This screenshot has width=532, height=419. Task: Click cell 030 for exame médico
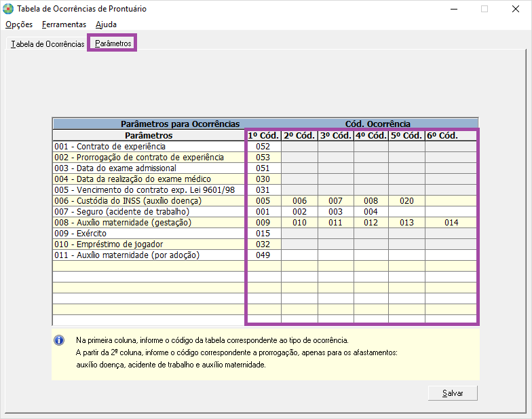pyautogui.click(x=263, y=179)
